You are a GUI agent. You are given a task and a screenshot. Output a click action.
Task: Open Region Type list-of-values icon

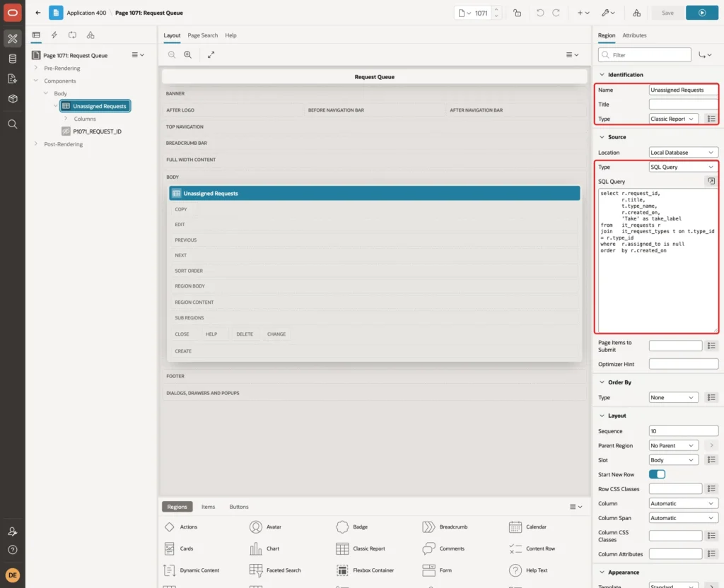coord(711,119)
